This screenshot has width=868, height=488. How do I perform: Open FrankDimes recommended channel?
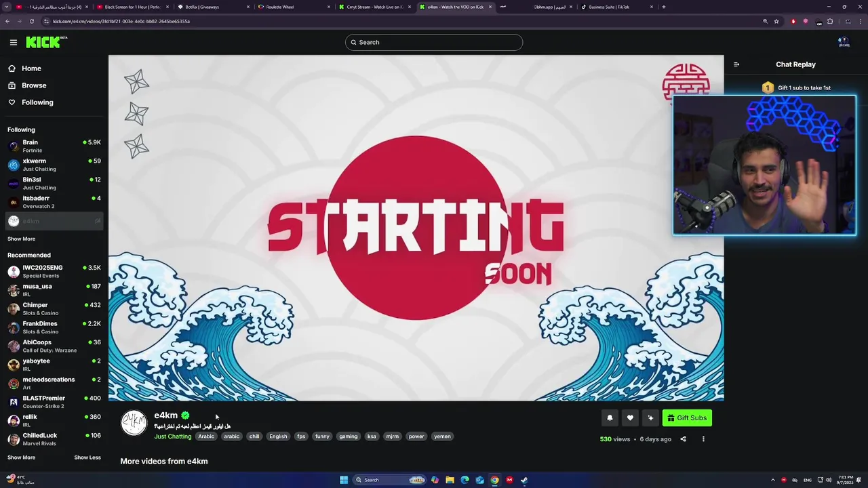coord(54,327)
